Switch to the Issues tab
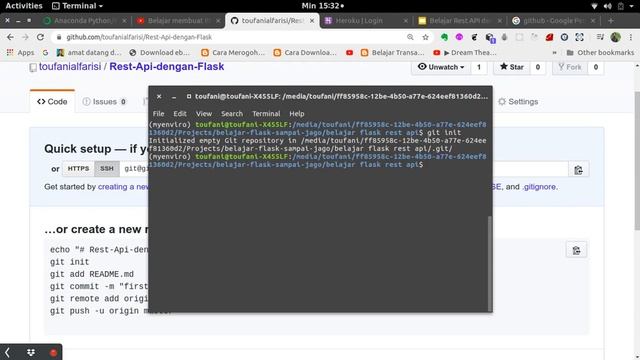640x360 pixels. [x=104, y=102]
